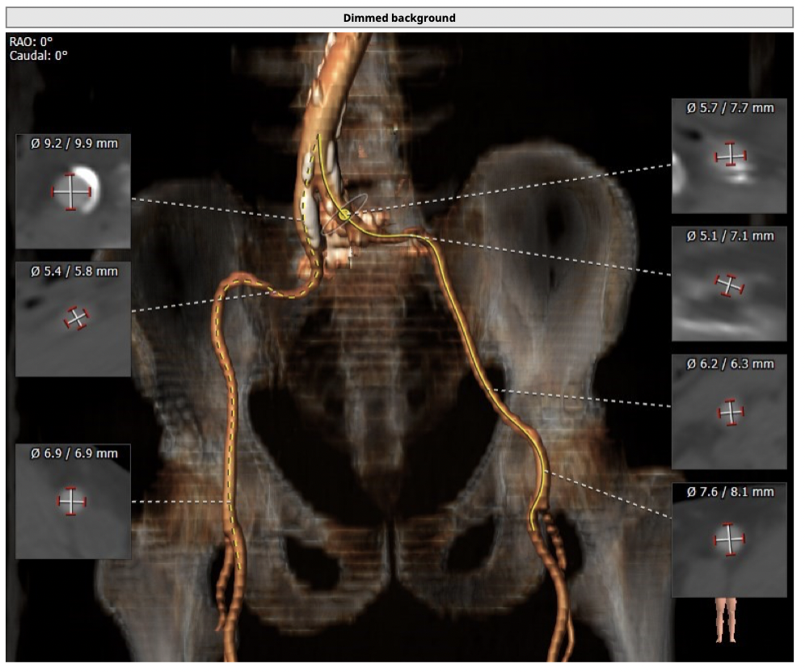The width and height of the screenshot is (805, 672).
Task: Click the crosshair in the 5.1 / 7.1 mm view
Action: pyautogui.click(x=729, y=284)
